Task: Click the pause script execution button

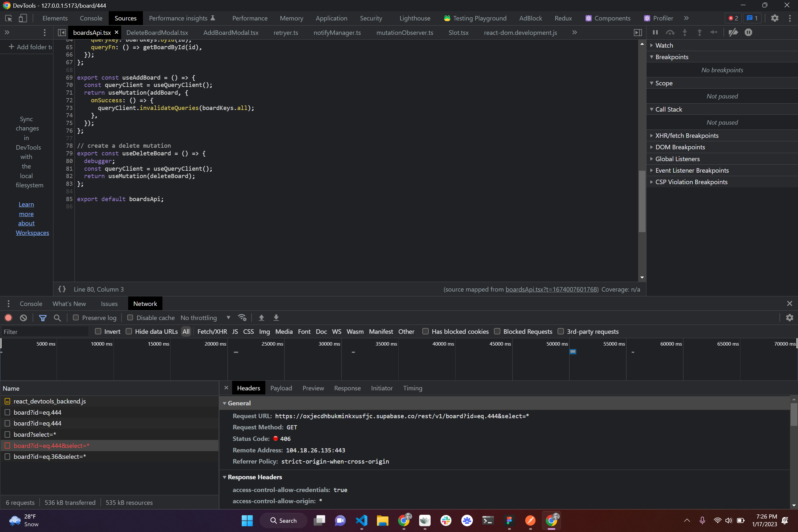Action: [x=655, y=33]
